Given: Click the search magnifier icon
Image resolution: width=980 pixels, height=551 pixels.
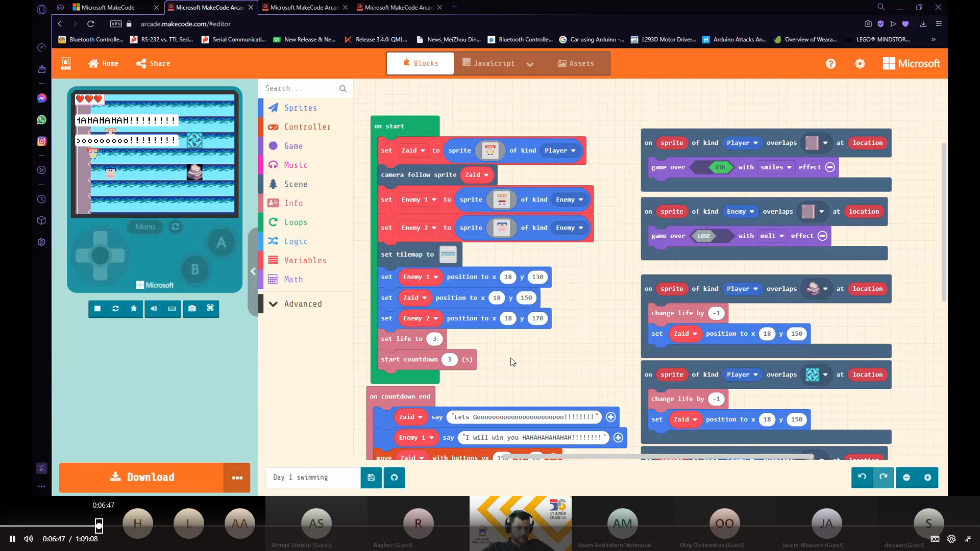Looking at the screenshot, I should click(343, 89).
